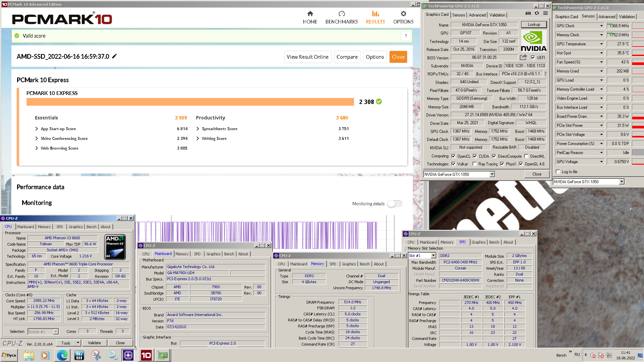This screenshot has height=362, width=644.
Task: Open the About tab in CPU-Z SPD window
Action: tap(508, 242)
